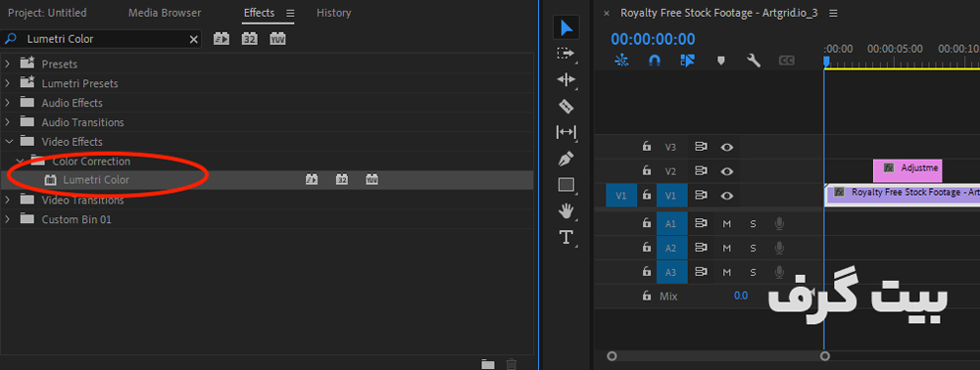The height and width of the screenshot is (370, 980).
Task: Select the Pen tool
Action: coord(565,159)
